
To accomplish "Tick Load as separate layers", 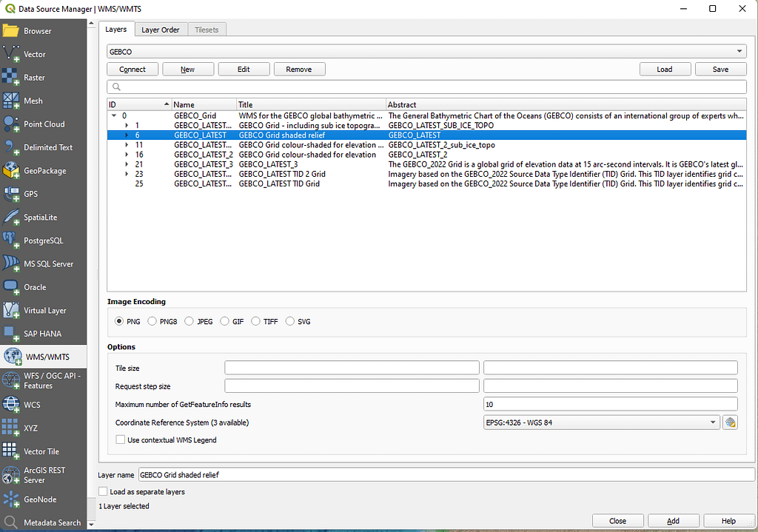I will coord(103,491).
